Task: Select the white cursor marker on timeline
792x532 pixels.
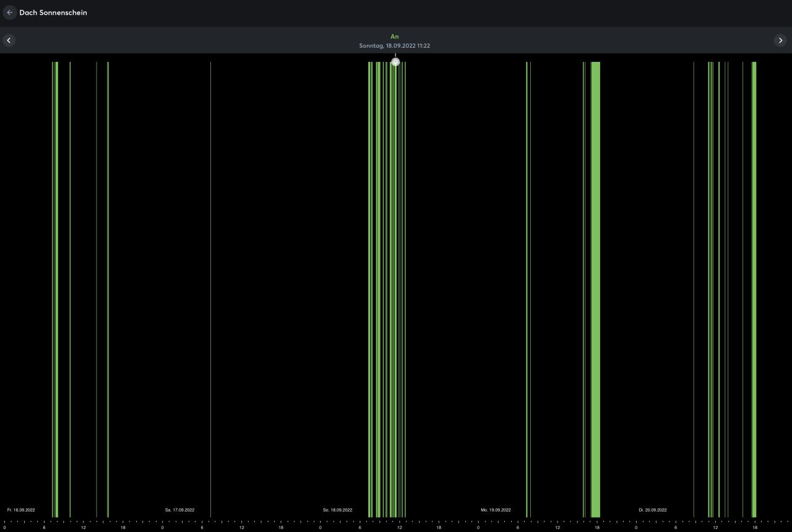Action: click(x=395, y=62)
